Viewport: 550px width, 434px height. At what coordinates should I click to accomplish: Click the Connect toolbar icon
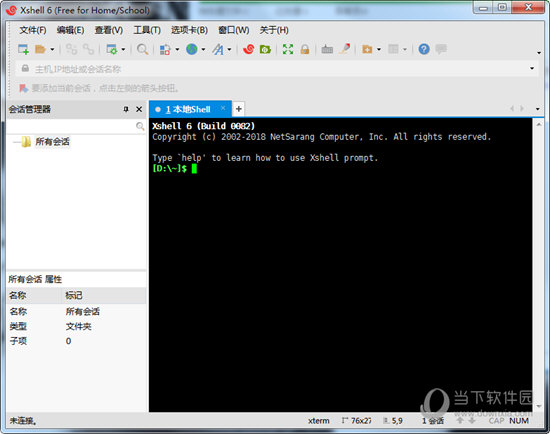click(x=72, y=49)
